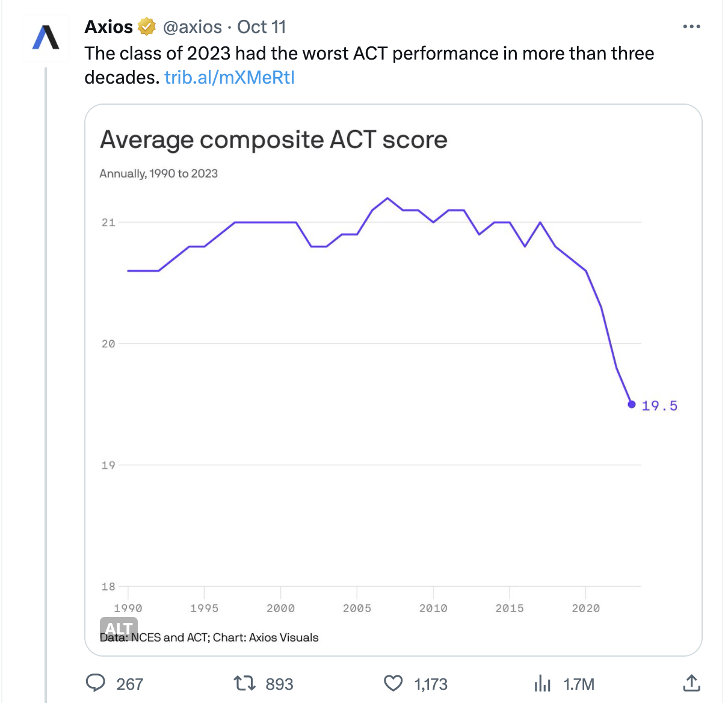The height and width of the screenshot is (703, 728).
Task: Click the 267 replies count
Action: 129,684
